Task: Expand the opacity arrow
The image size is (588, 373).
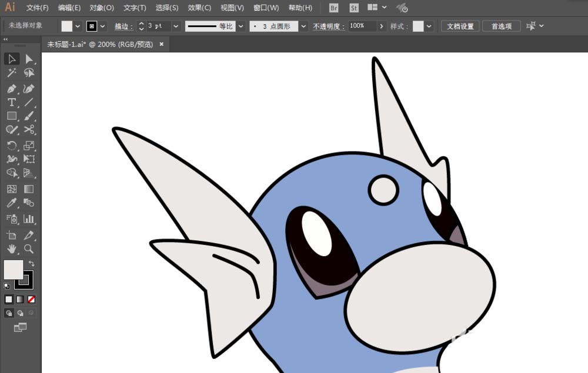Action: [382, 26]
